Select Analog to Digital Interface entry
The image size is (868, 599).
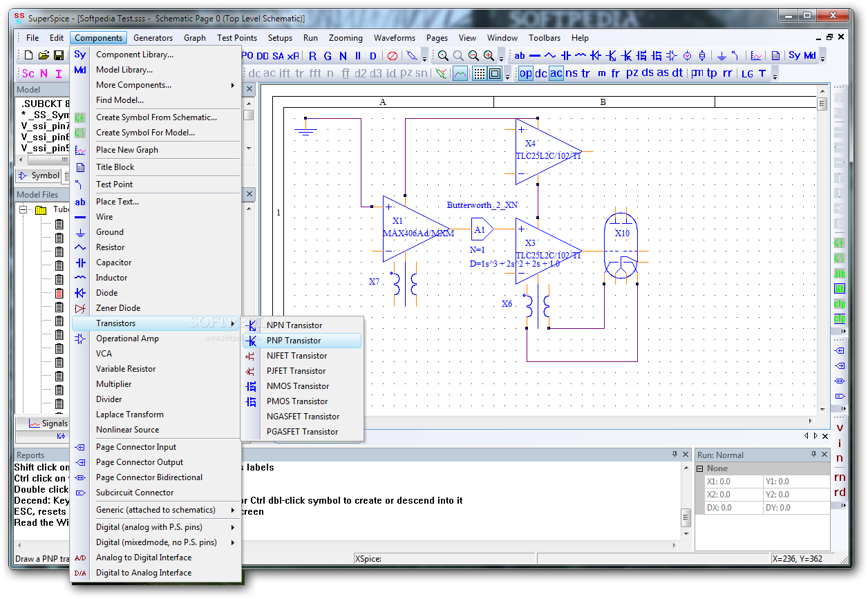156,558
